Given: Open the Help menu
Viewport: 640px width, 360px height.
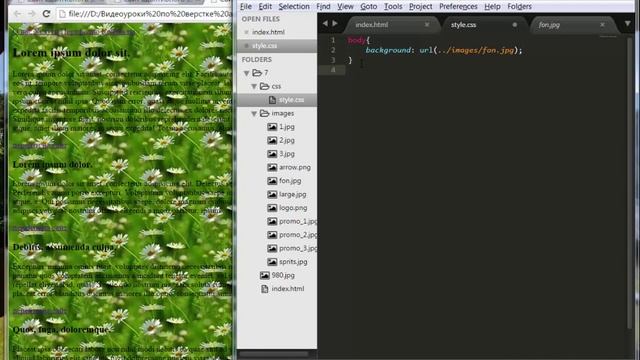Looking at the screenshot, I should point(492,7).
